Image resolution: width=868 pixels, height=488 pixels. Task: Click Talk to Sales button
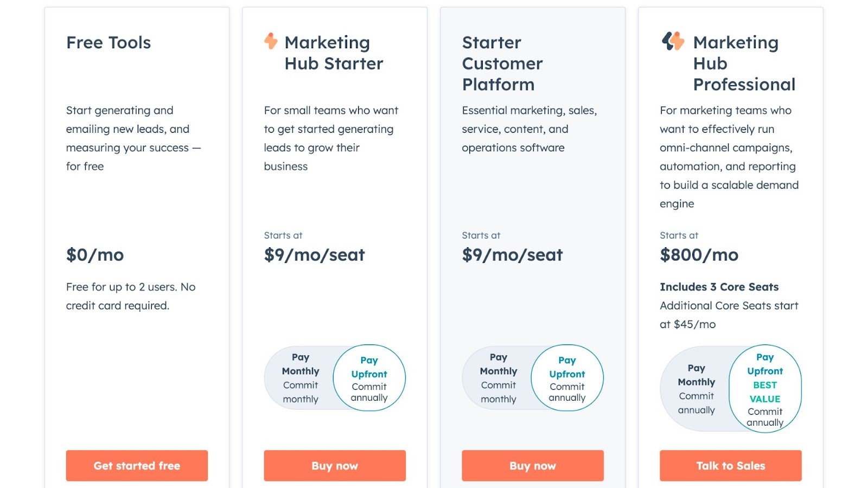pyautogui.click(x=730, y=465)
